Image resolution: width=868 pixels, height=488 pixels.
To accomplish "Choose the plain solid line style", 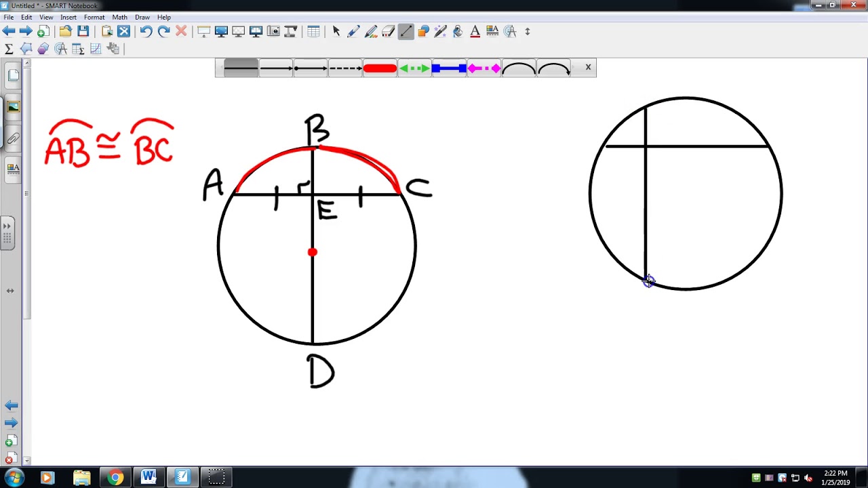I will (241, 68).
